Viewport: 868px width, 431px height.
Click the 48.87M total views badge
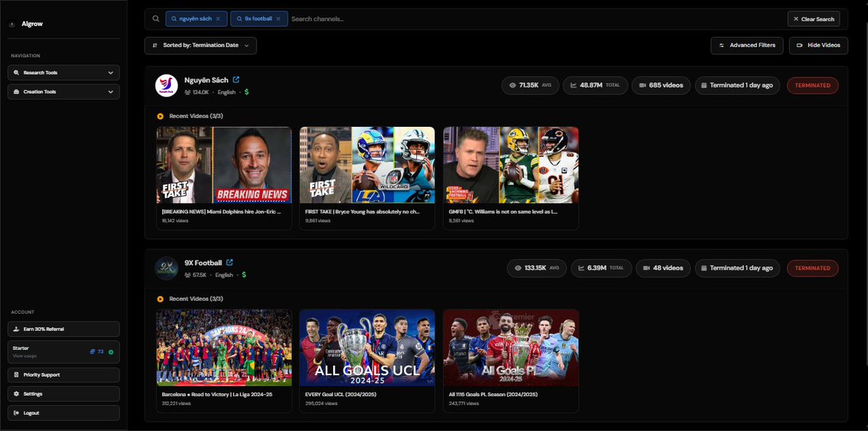[x=595, y=85]
